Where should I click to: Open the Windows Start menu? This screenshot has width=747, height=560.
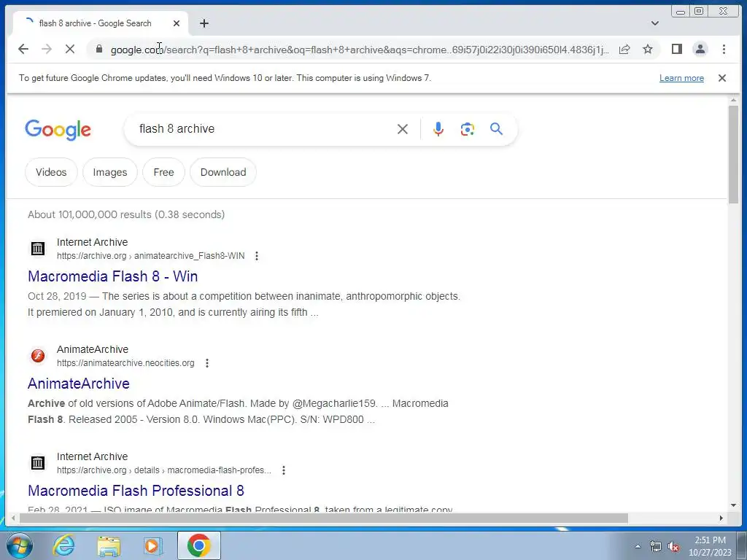[19, 545]
